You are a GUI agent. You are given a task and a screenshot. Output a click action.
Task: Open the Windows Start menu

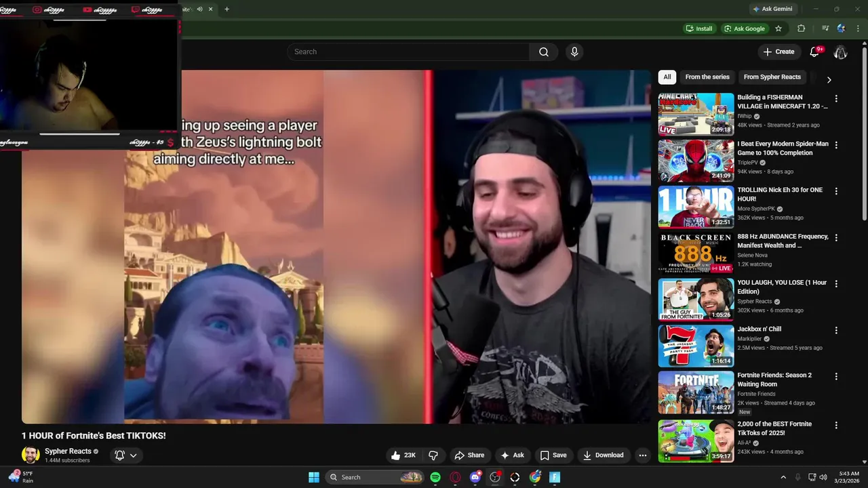tap(314, 477)
